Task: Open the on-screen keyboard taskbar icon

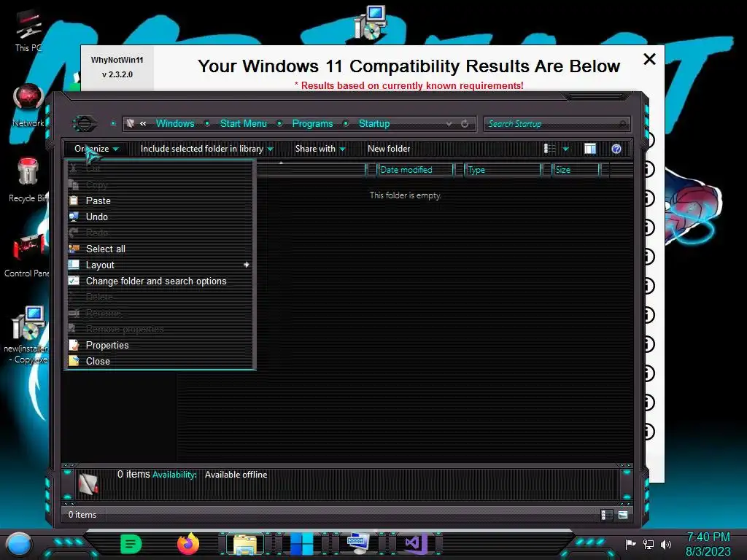Action: 358,543
